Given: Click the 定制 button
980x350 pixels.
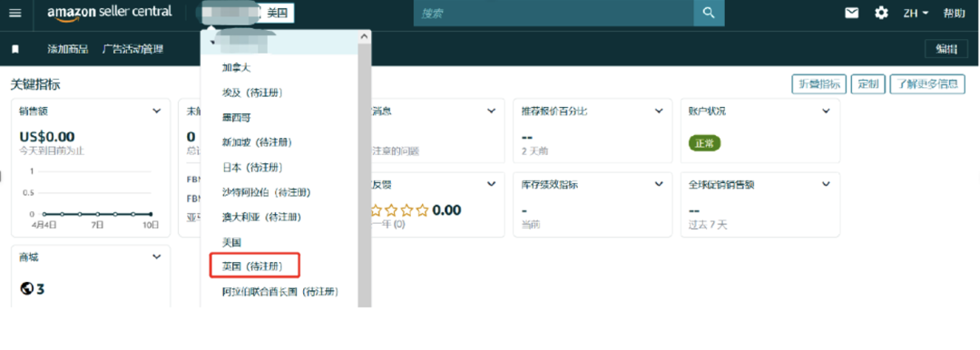Looking at the screenshot, I should [x=868, y=84].
